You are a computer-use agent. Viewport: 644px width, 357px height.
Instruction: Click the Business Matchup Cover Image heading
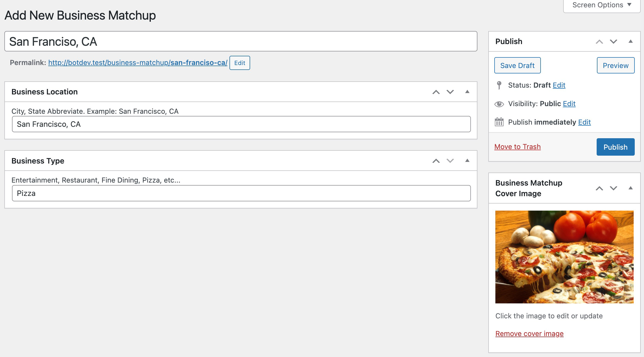point(529,188)
